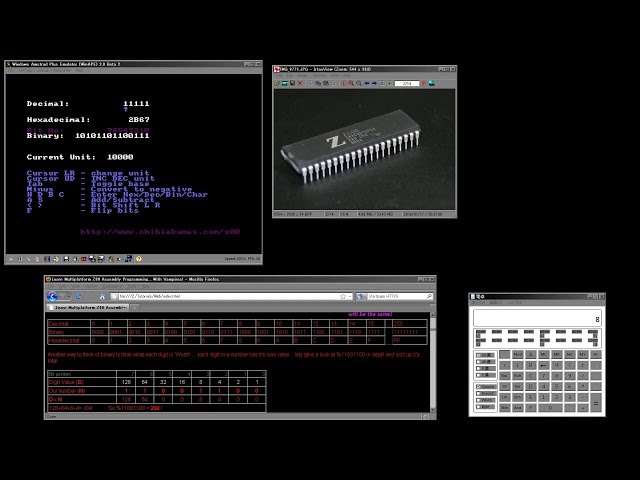Click the image counter field in IrfanView toolbar
Viewport: 640px width, 480px height.
(x=407, y=83)
